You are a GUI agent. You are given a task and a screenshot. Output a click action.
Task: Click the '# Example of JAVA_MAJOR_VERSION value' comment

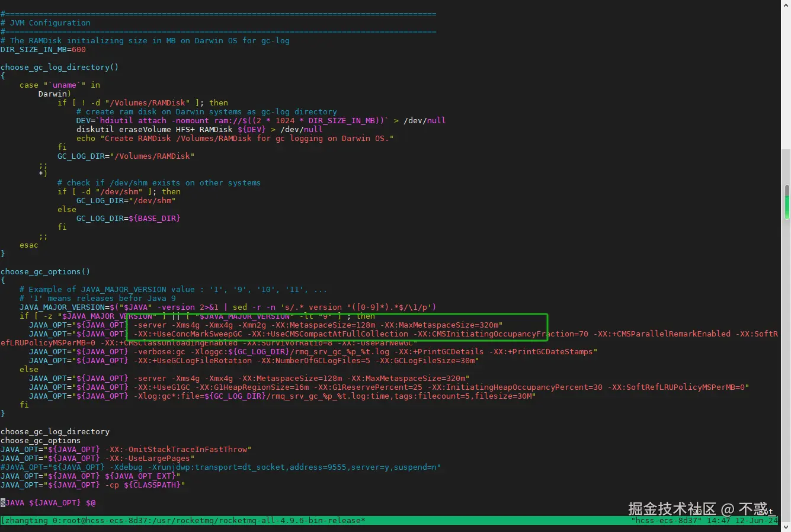(174, 289)
